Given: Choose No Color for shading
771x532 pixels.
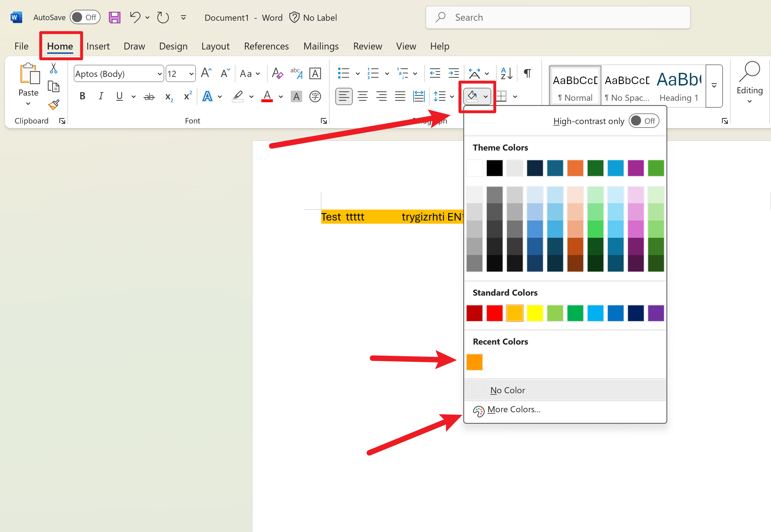Looking at the screenshot, I should coord(507,390).
